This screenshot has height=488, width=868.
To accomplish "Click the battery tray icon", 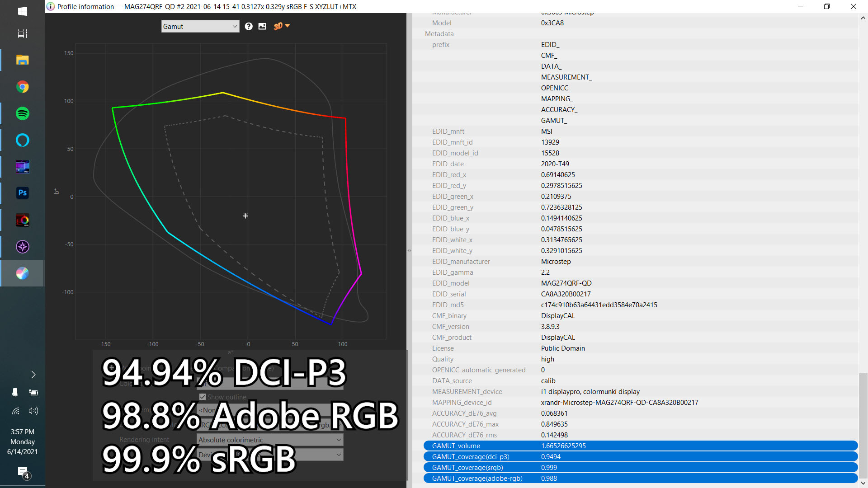I will pyautogui.click(x=33, y=393).
